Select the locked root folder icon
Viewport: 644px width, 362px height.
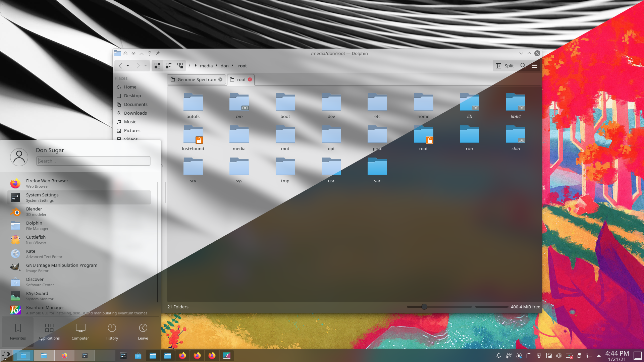pos(423,135)
